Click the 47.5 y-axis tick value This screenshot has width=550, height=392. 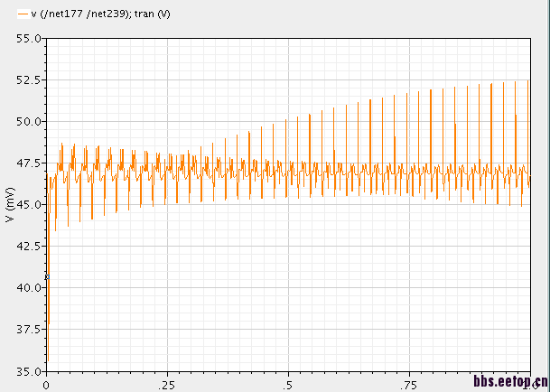coord(28,163)
